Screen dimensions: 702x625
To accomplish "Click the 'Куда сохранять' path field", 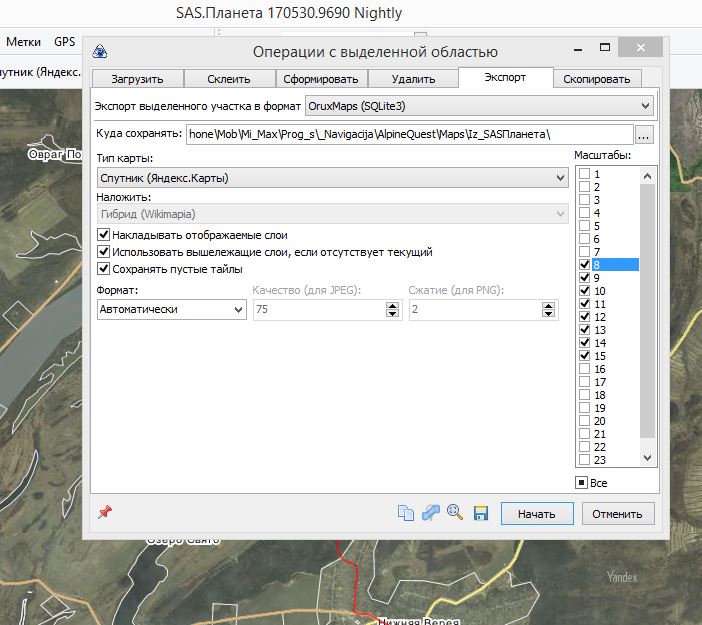I will pyautogui.click(x=408, y=134).
